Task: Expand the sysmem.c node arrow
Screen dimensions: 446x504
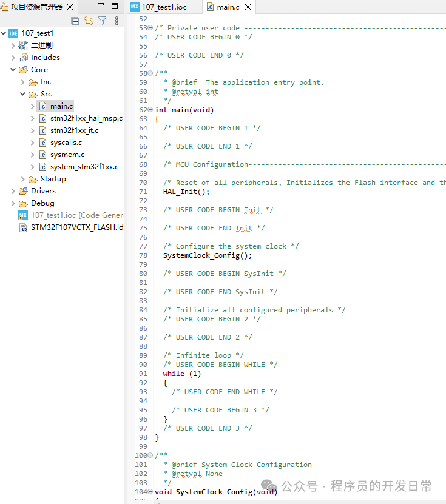Action: coord(33,155)
